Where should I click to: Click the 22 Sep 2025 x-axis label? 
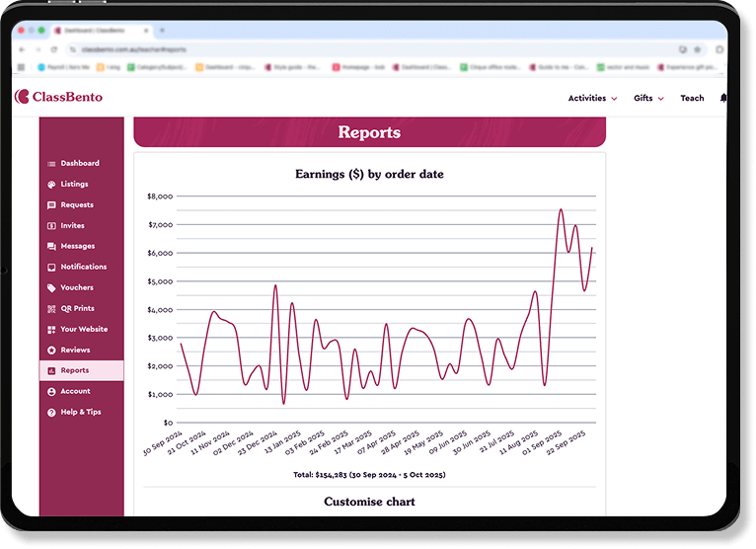(566, 443)
